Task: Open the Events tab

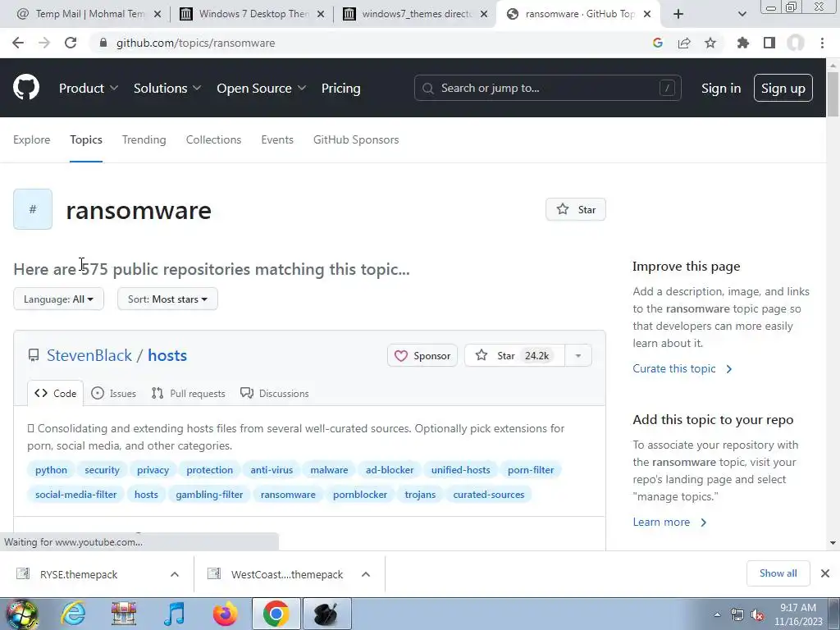Action: tap(277, 139)
